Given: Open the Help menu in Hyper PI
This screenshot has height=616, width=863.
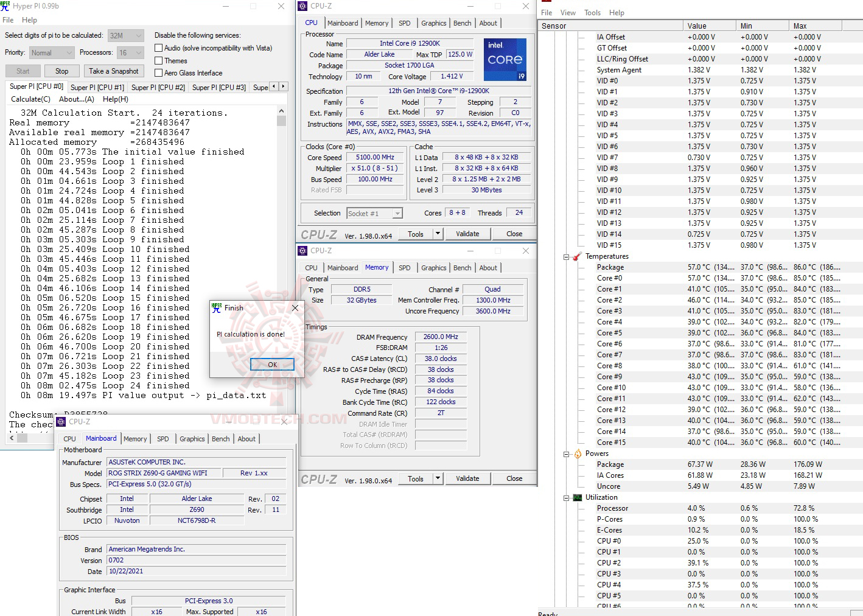Looking at the screenshot, I should 29,20.
